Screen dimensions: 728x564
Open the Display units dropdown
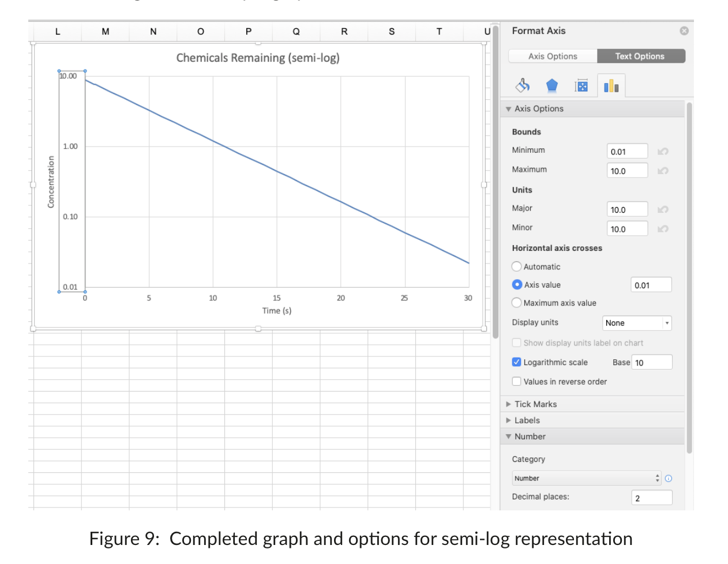click(x=637, y=324)
